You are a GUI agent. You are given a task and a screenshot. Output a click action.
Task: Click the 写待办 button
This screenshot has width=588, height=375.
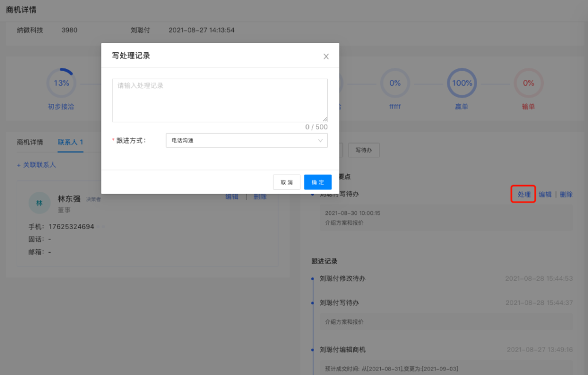point(365,150)
